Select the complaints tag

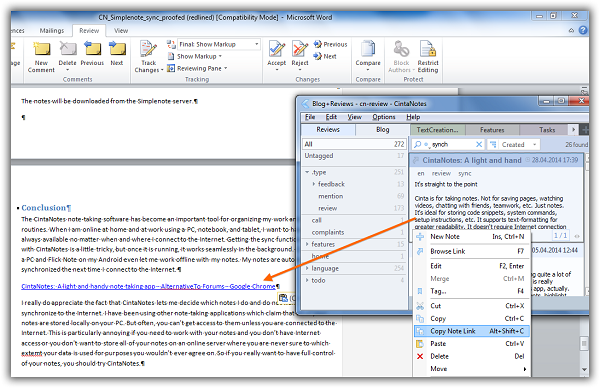click(328, 232)
